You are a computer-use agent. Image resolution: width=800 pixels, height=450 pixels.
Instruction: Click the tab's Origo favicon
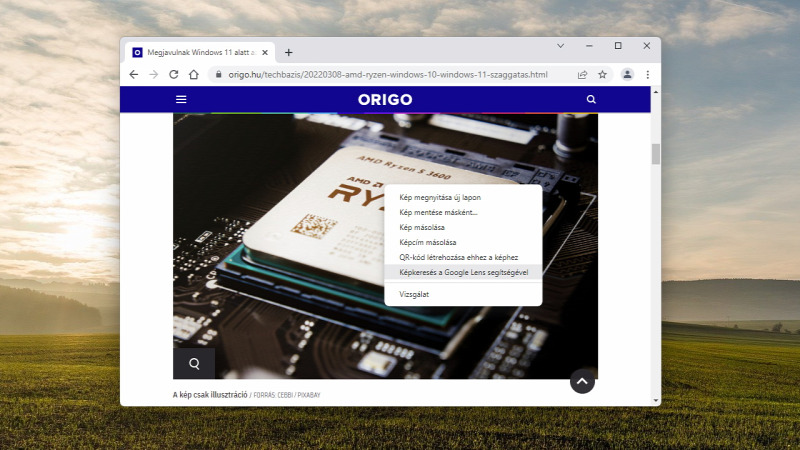pos(137,52)
